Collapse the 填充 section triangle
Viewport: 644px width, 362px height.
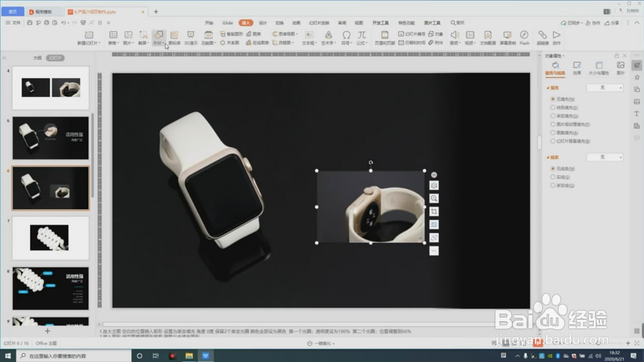pyautogui.click(x=548, y=88)
